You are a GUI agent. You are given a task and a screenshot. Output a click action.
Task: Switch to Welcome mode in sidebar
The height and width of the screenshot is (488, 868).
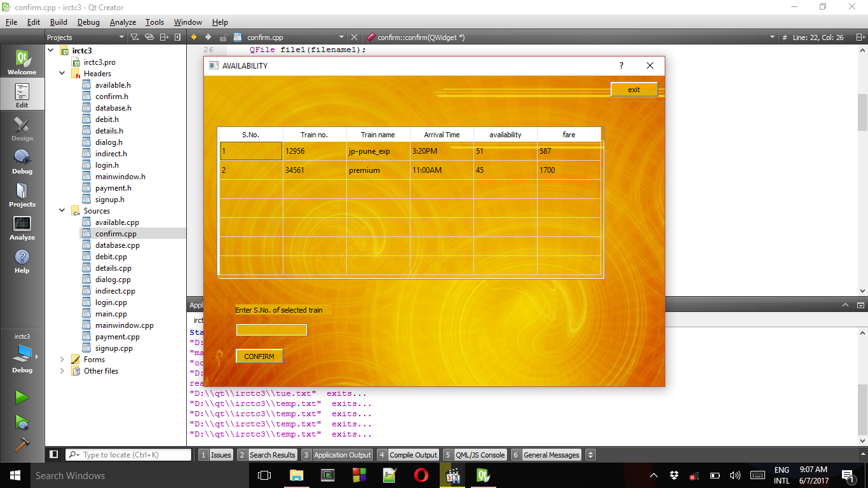(22, 62)
